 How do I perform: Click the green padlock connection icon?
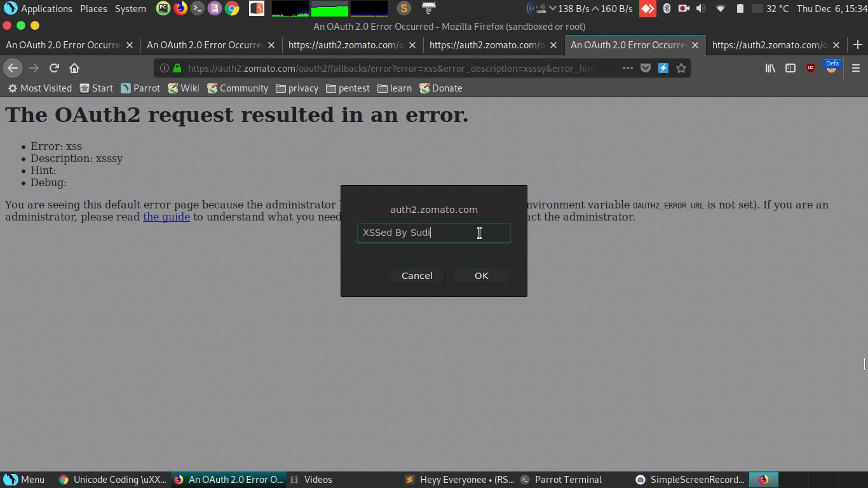(177, 68)
